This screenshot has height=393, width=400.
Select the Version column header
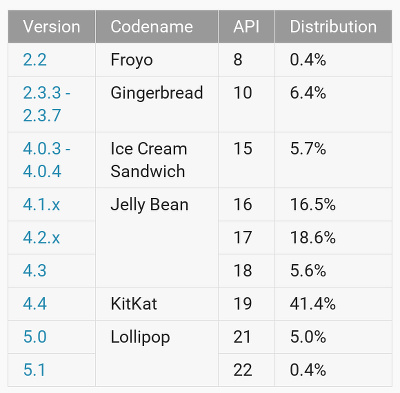pyautogui.click(x=52, y=27)
